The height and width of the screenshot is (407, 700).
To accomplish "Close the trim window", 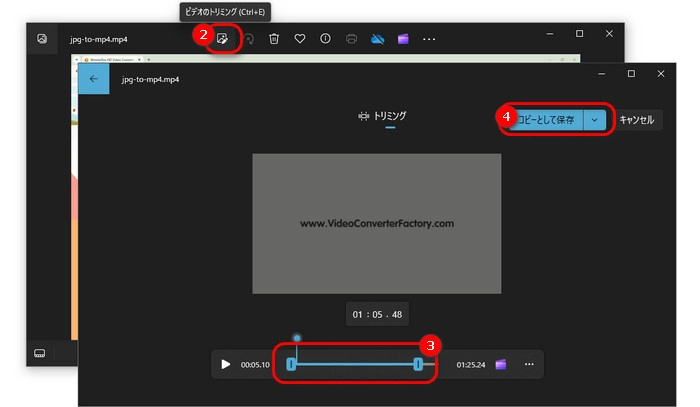I will (x=661, y=74).
